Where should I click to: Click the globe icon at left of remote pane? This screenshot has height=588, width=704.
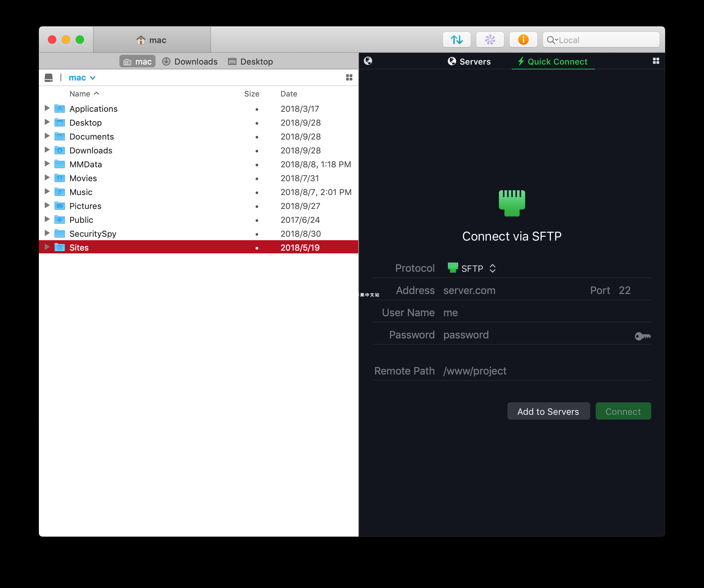[368, 61]
